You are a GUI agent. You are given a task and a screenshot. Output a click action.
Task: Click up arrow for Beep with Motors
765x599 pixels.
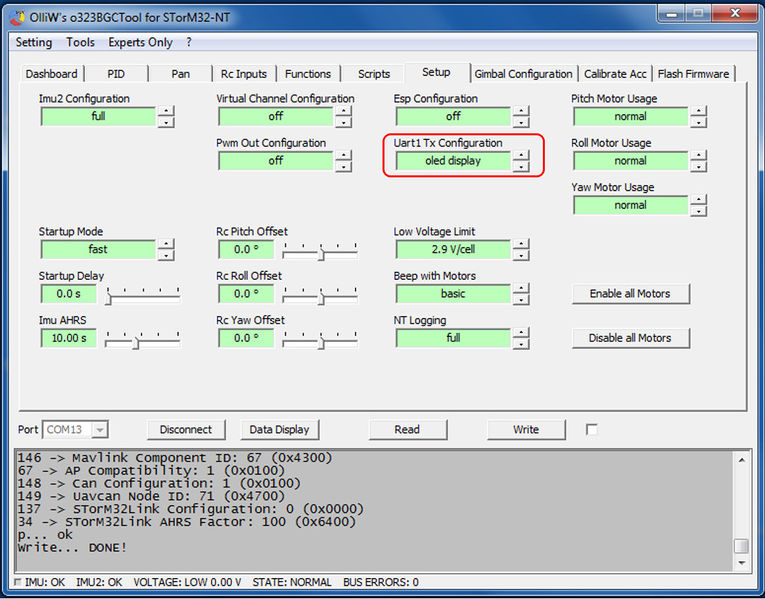point(520,288)
